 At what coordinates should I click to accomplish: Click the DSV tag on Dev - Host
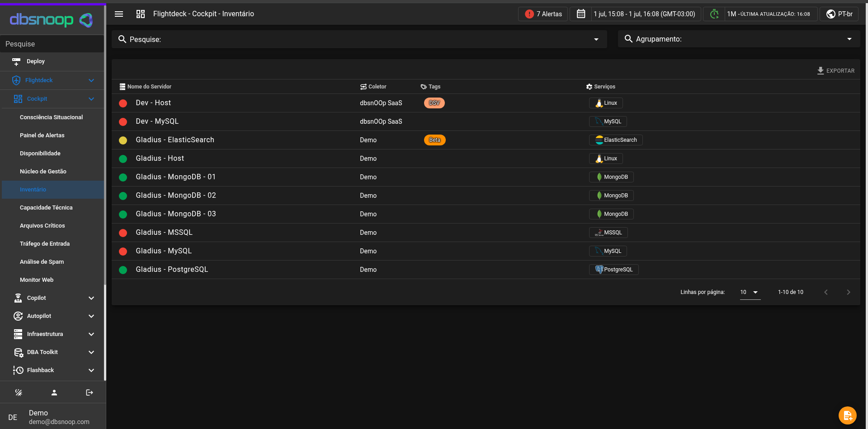coord(434,103)
